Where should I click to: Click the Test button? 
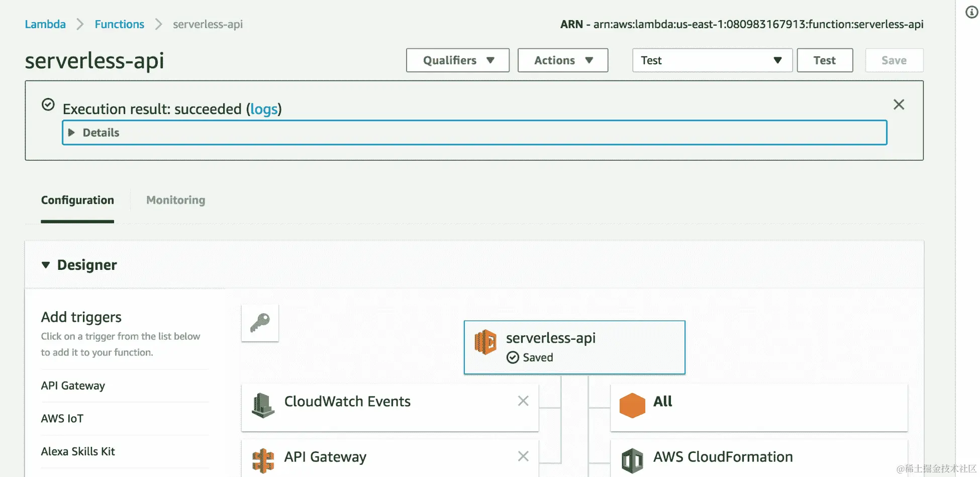[x=825, y=60]
